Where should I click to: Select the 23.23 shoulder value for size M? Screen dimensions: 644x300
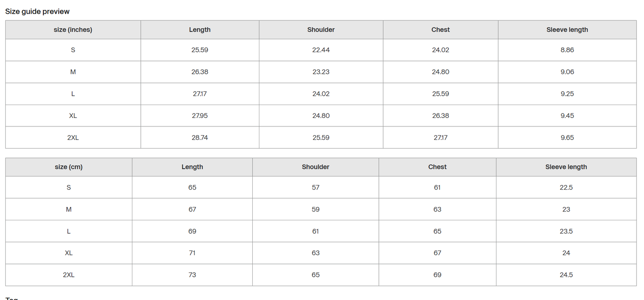pyautogui.click(x=321, y=72)
